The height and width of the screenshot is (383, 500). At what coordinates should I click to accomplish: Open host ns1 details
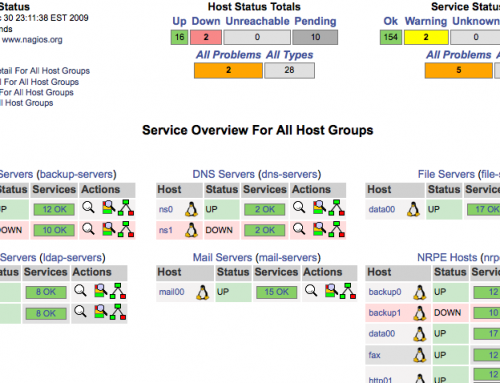(166, 230)
